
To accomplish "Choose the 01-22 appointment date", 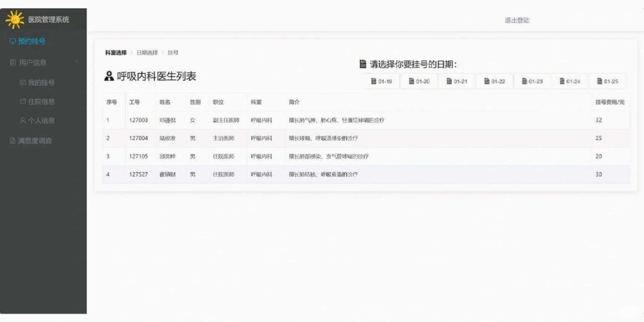I will [494, 81].
